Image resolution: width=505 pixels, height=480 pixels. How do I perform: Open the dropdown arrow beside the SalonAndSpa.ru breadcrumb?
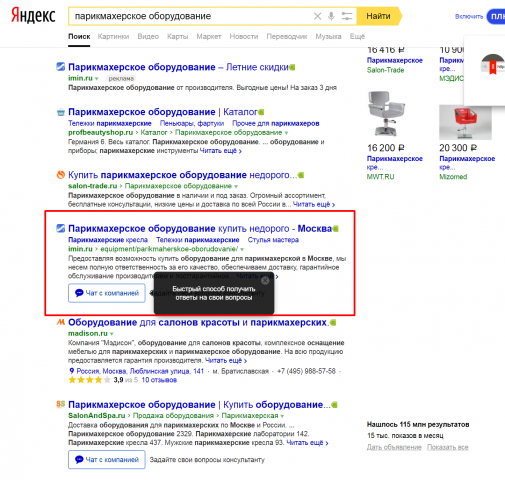click(x=282, y=416)
